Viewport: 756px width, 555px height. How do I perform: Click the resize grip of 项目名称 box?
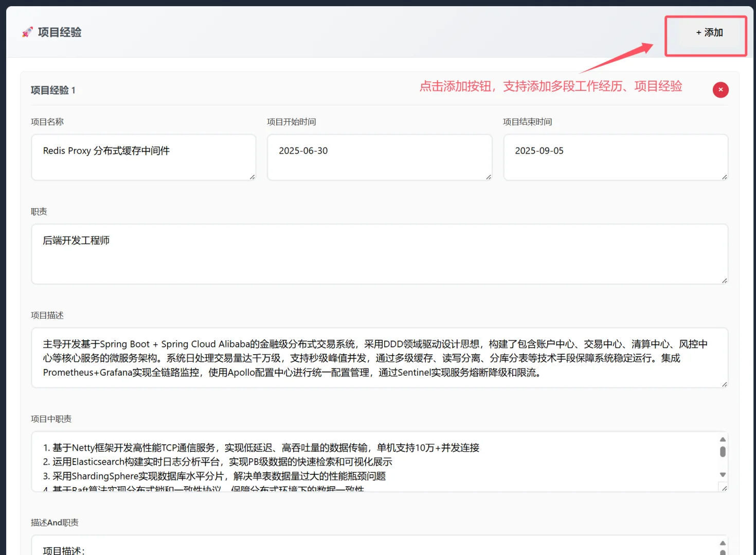pos(253,177)
